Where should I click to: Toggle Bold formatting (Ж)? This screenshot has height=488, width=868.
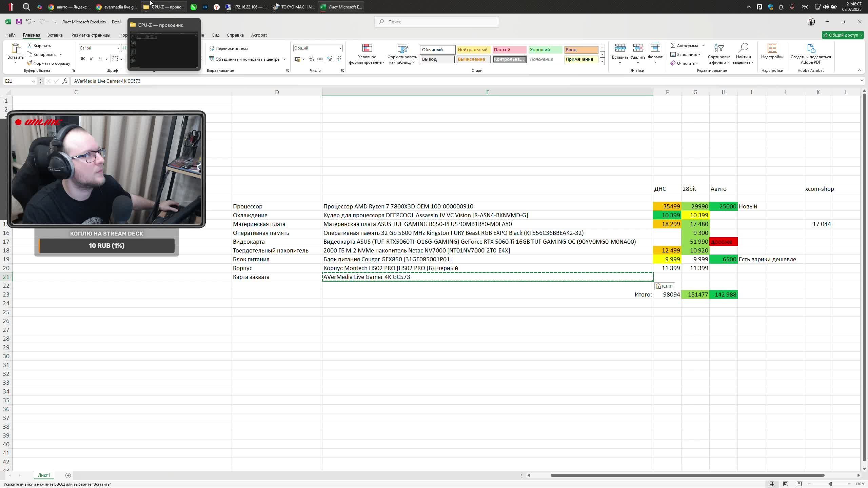(x=82, y=59)
